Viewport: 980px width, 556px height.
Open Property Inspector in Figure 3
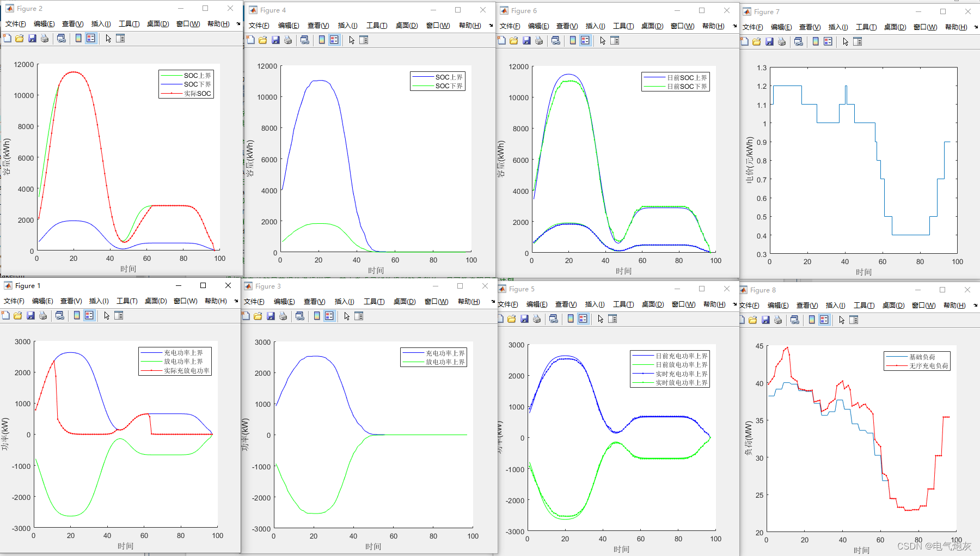click(x=359, y=316)
